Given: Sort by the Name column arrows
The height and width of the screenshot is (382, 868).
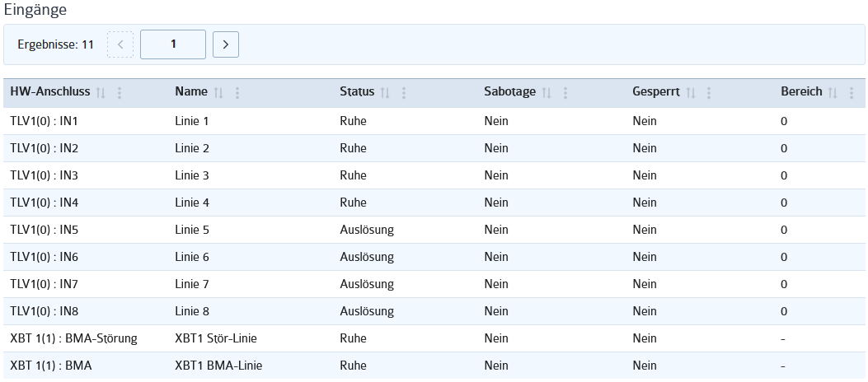Looking at the screenshot, I should tap(218, 93).
